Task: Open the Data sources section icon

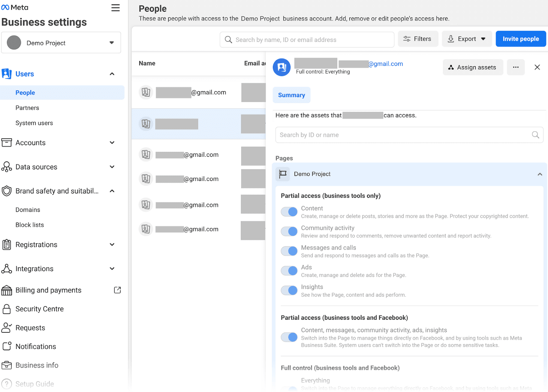Action: (x=7, y=167)
